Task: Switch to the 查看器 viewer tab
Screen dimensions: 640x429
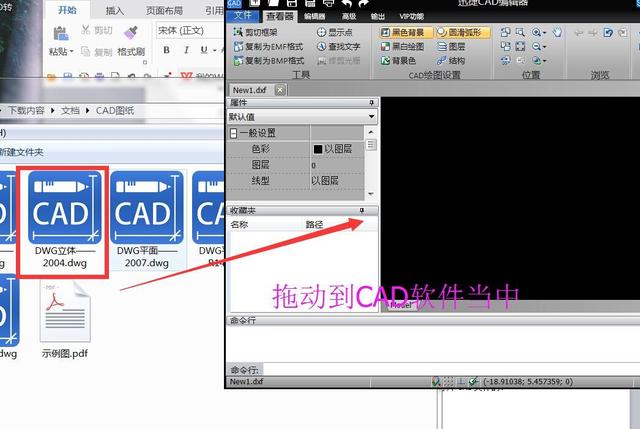Action: coord(280,16)
